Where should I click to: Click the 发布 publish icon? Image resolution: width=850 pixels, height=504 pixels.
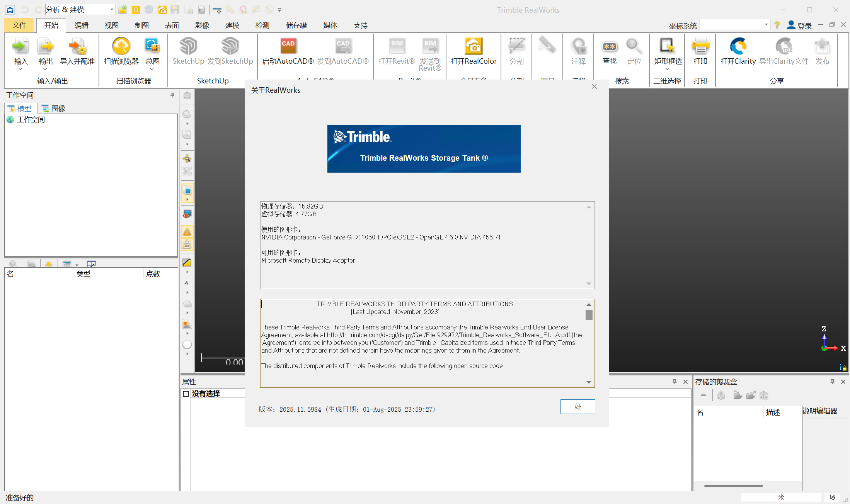coord(822,47)
